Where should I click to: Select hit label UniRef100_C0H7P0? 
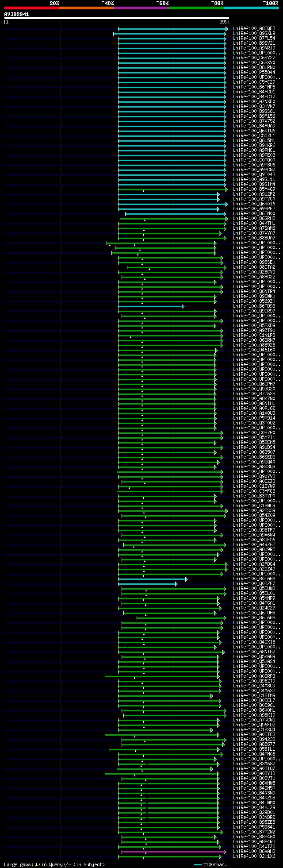(254, 433)
